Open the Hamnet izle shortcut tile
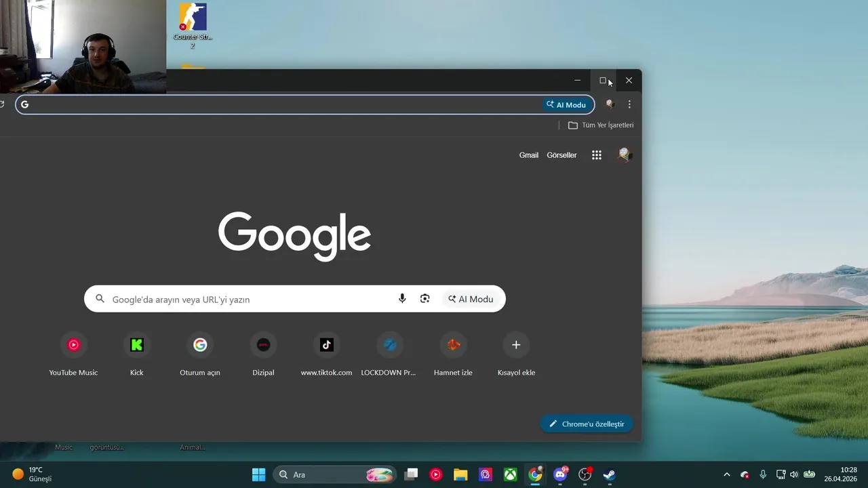Image resolution: width=868 pixels, height=488 pixels. (x=453, y=354)
